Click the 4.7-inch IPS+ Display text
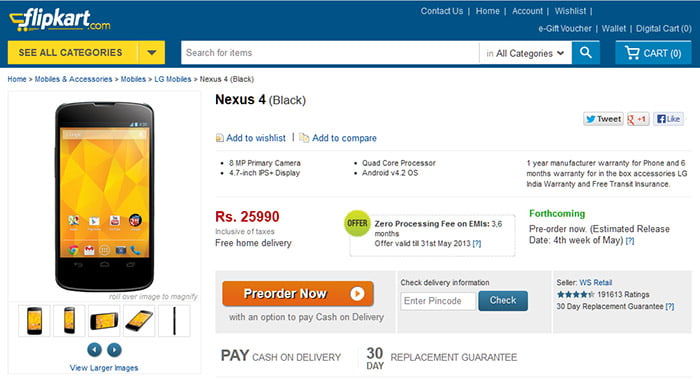Image resolution: width=700 pixels, height=381 pixels. (x=264, y=173)
